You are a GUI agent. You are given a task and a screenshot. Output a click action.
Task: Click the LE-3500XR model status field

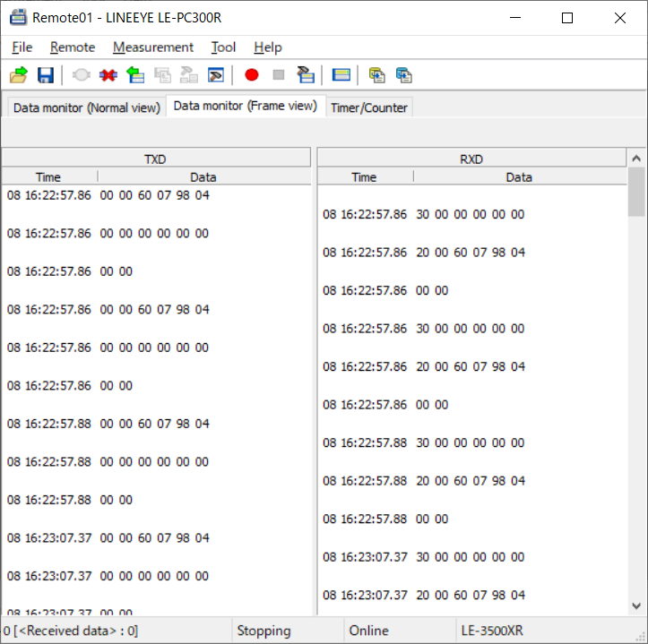click(x=545, y=631)
